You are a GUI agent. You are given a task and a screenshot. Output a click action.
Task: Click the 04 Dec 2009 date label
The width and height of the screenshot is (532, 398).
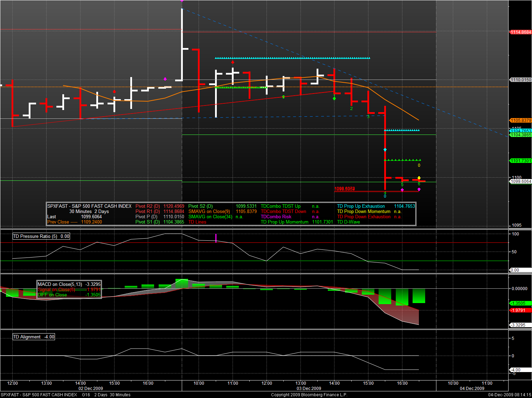(x=472, y=389)
